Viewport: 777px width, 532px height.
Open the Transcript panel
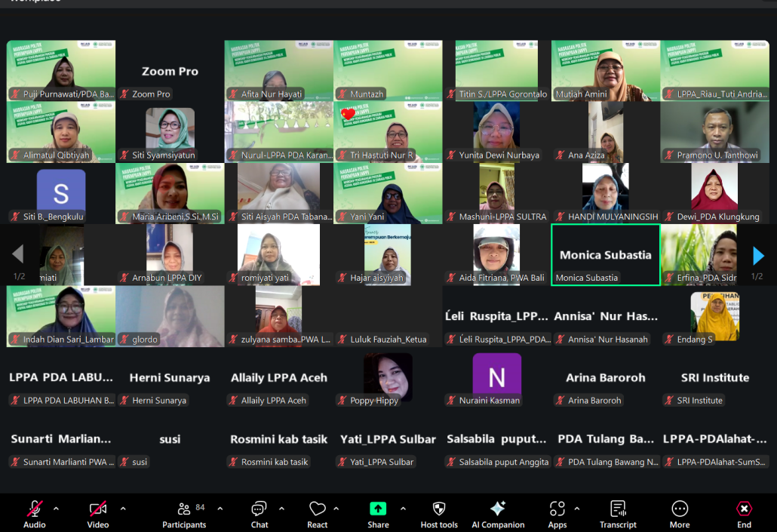tap(618, 514)
